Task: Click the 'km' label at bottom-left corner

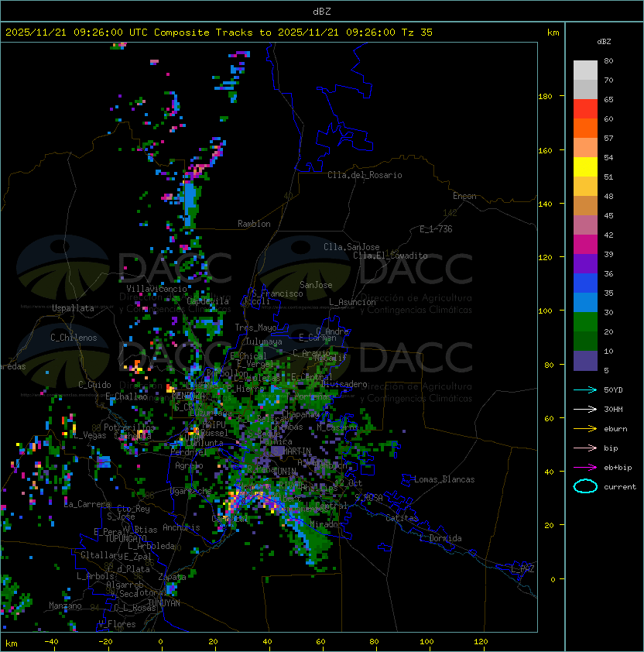Action: click(12, 643)
